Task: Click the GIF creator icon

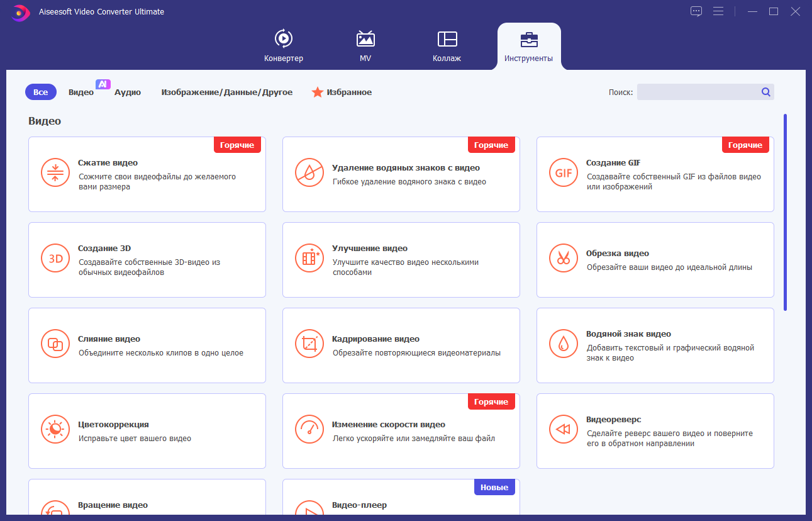Action: (x=564, y=172)
